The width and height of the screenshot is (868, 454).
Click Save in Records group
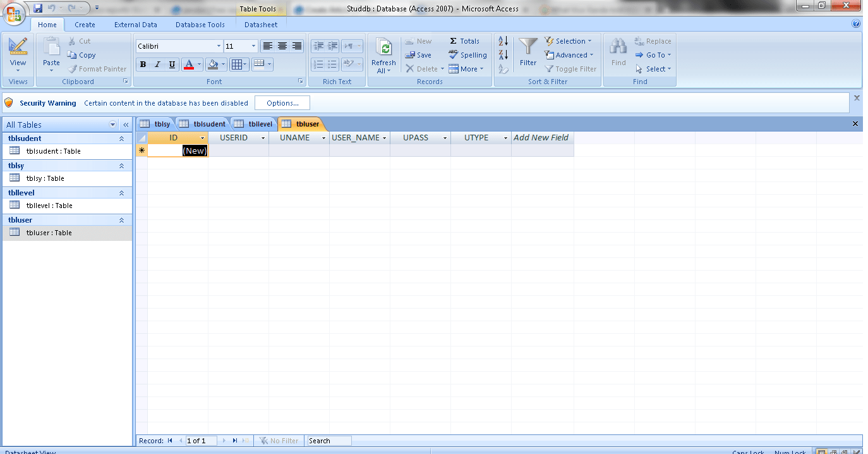pos(418,55)
